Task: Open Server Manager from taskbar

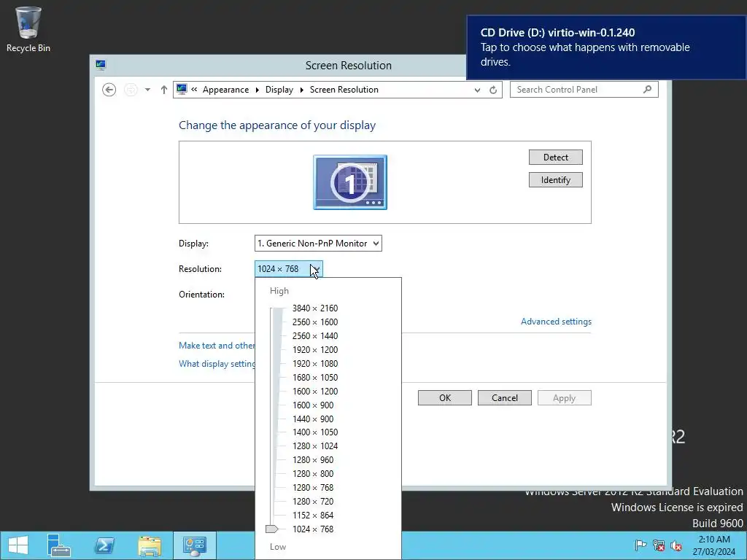Action: [59, 545]
